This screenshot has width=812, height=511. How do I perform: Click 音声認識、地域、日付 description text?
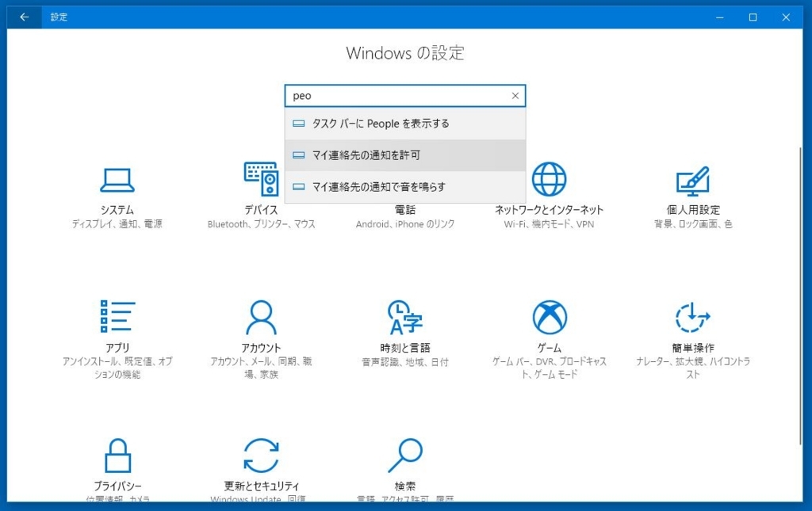pos(405,362)
